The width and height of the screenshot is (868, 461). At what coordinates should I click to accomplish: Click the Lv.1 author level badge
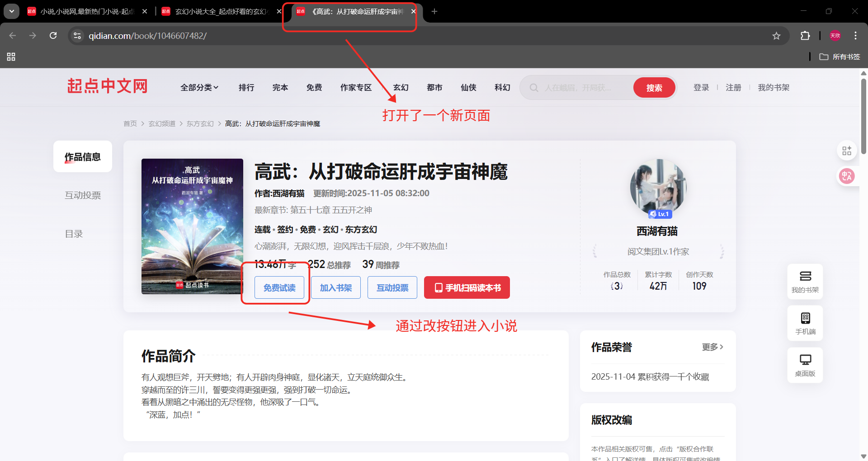(x=660, y=214)
